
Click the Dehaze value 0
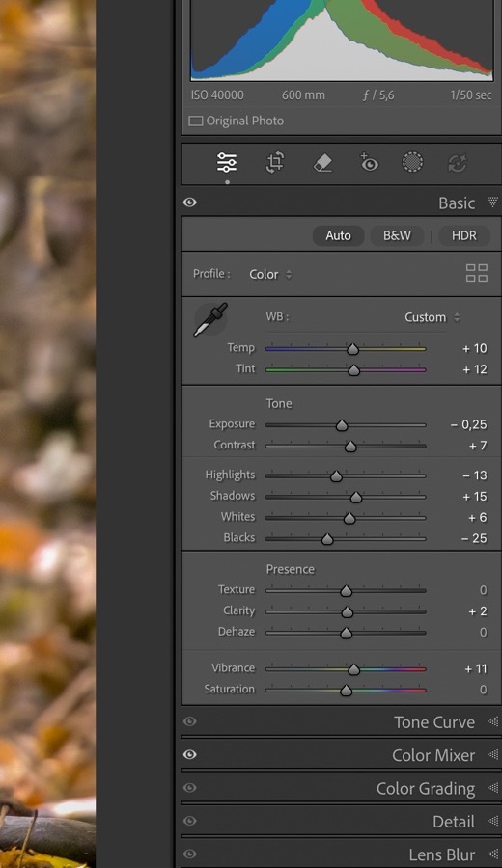[483, 632]
